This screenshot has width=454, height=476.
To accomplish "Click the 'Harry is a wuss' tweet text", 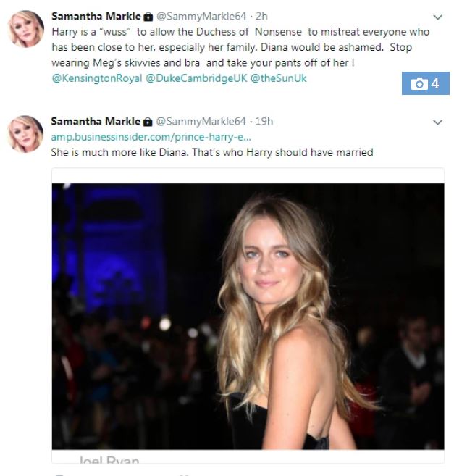I will (240, 47).
